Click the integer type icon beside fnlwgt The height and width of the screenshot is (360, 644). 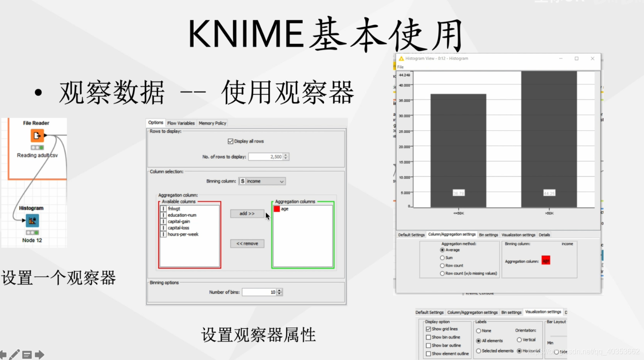(x=163, y=209)
